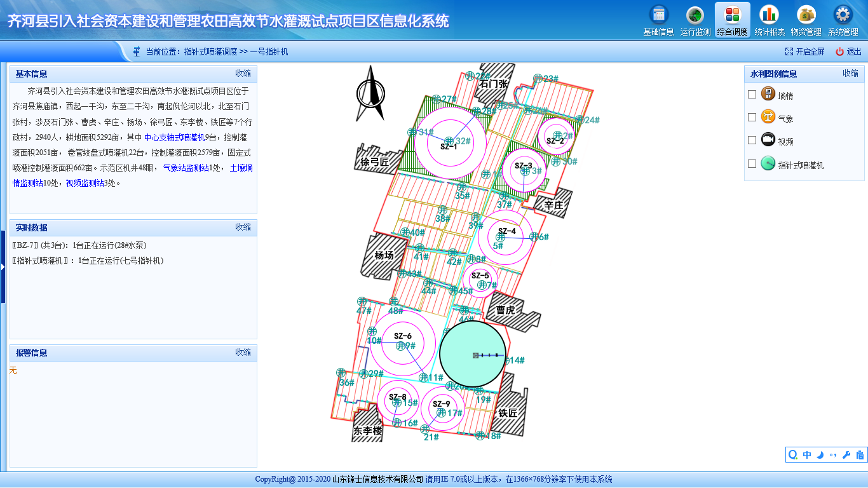The width and height of the screenshot is (868, 488).
Task: Open the 基础信息 module icon
Action: click(658, 15)
